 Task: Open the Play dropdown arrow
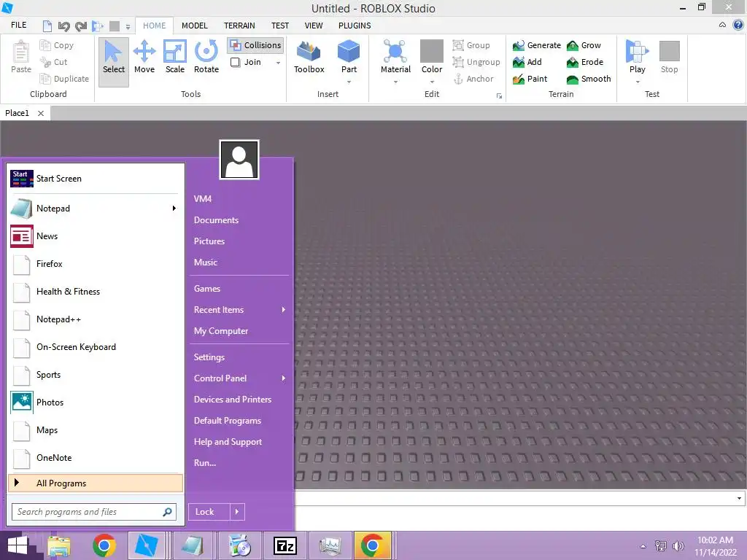tap(637, 82)
